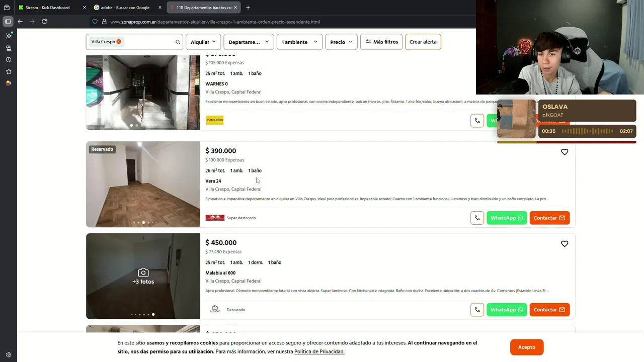Contact via WhatsApp for Vera 24
This screenshot has width=644, height=362.
tap(507, 218)
